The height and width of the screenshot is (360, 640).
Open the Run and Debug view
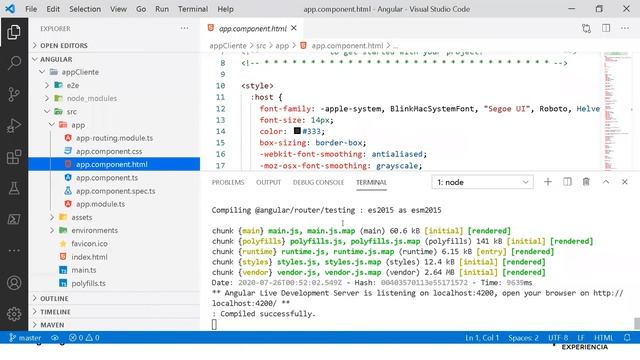(x=14, y=126)
